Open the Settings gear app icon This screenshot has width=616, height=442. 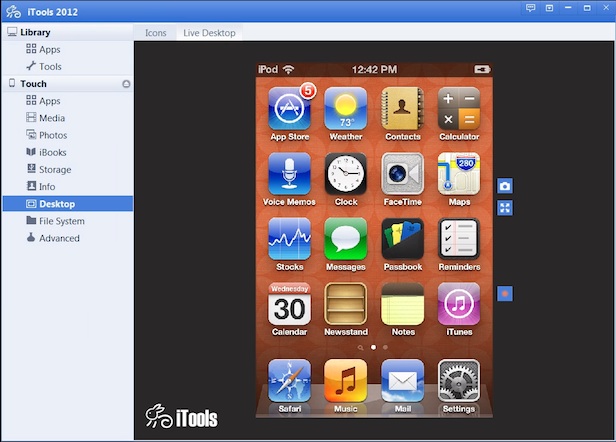tap(459, 381)
